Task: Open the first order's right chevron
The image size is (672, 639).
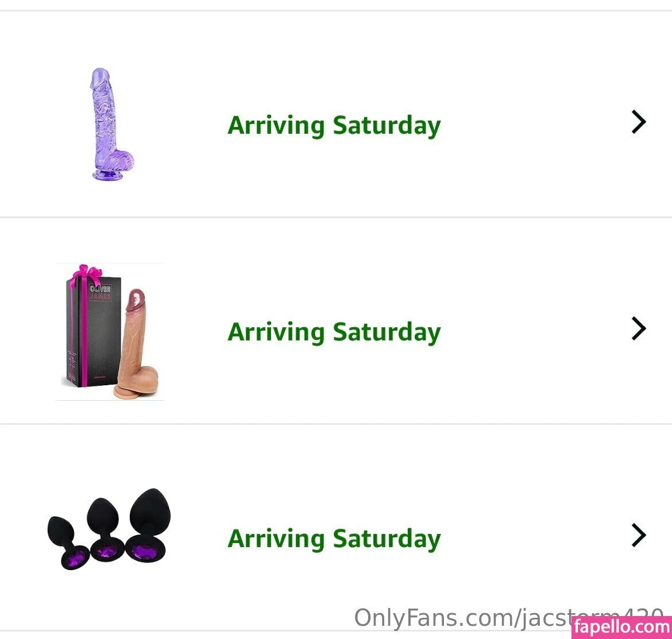Action: 638,122
